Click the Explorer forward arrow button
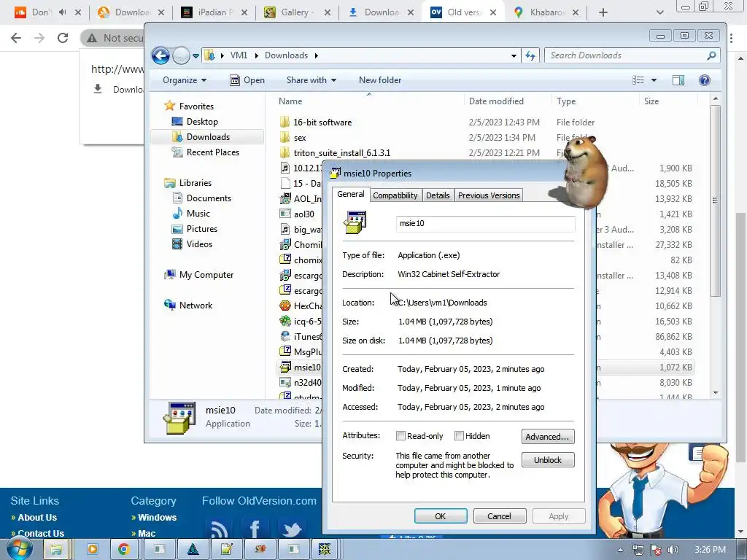The image size is (747, 560). 181,55
